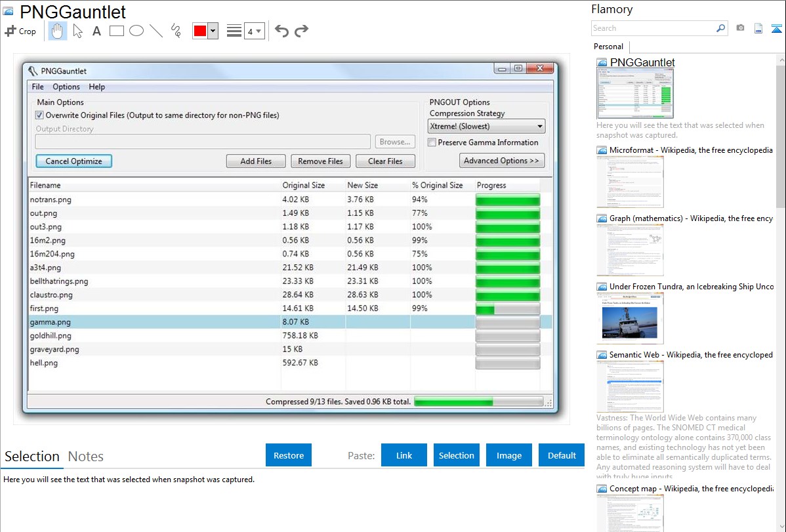
Task: Activate the hand pan tool
Action: pyautogui.click(x=57, y=31)
